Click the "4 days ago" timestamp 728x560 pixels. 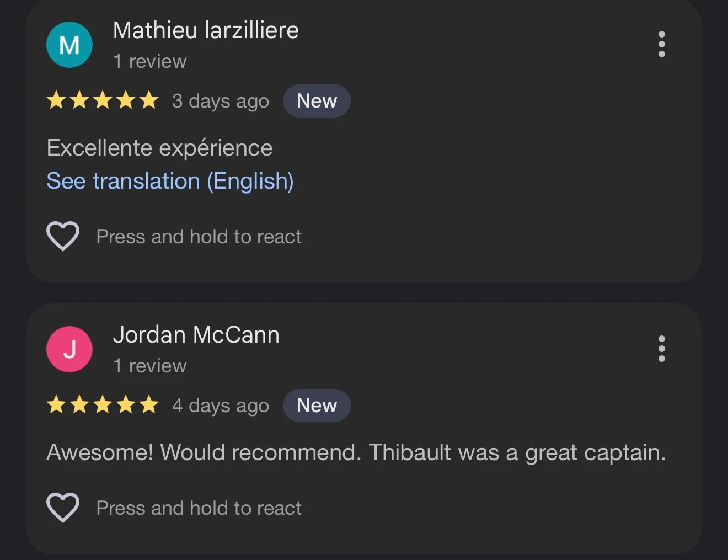click(x=221, y=406)
